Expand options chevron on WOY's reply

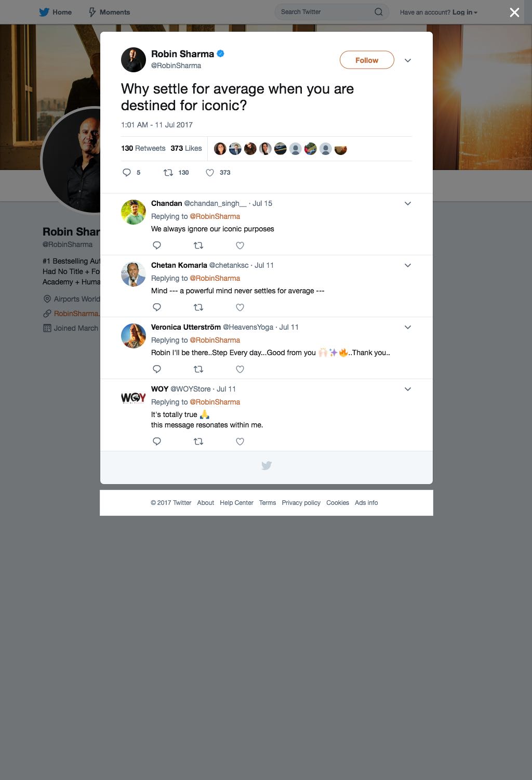coord(408,389)
